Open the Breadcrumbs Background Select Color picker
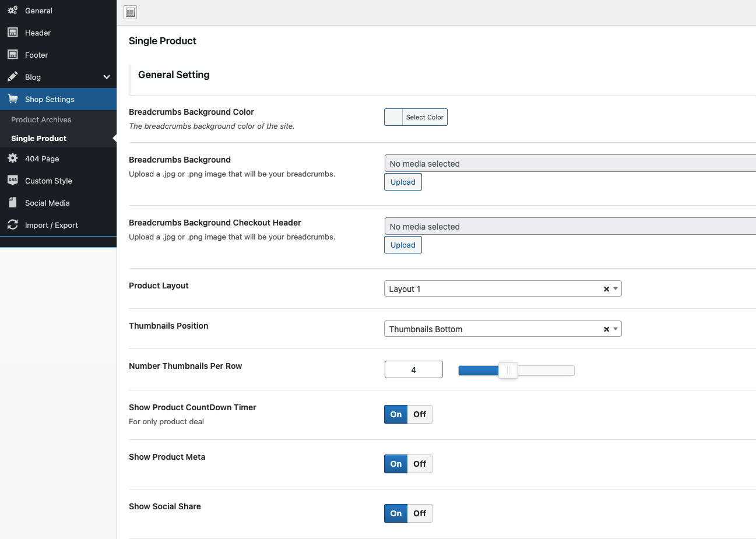The height and width of the screenshot is (539, 756). click(416, 117)
